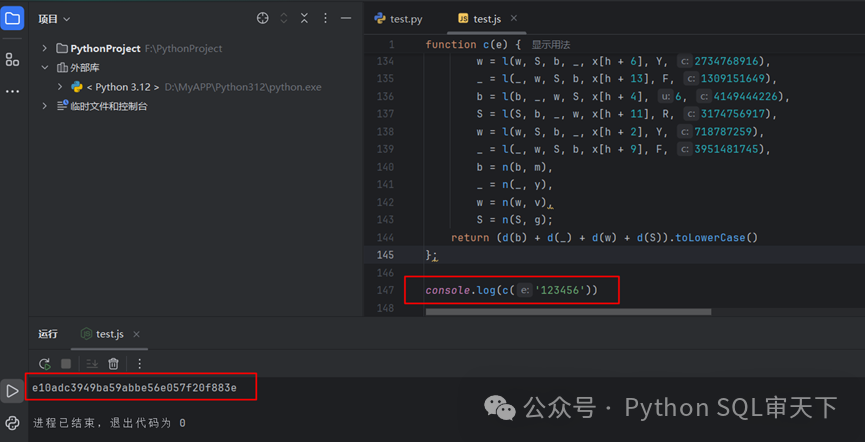Click the toLowerCase() call on line 144

[718, 238]
